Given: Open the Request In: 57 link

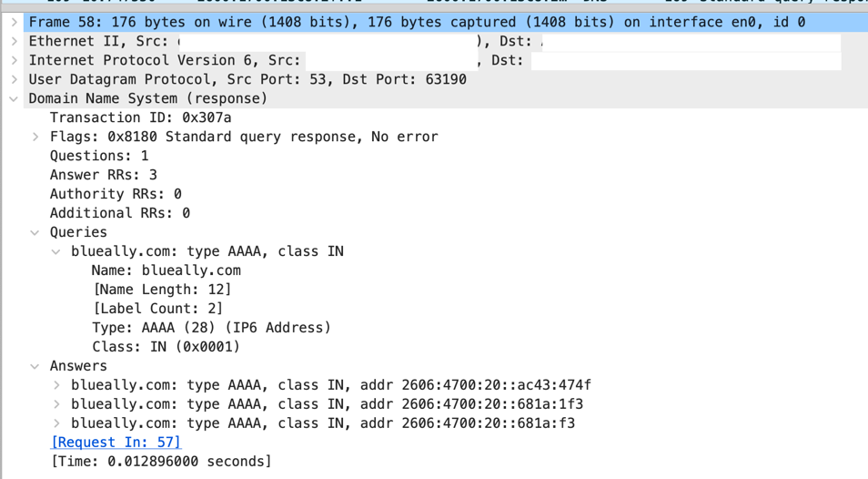Looking at the screenshot, I should (x=116, y=443).
